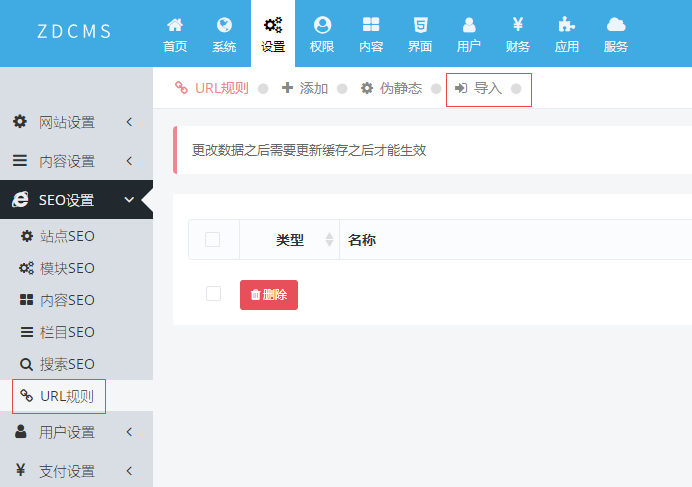Click the gears icon above 设置
Screen dimensions: 692x487
pos(273,25)
